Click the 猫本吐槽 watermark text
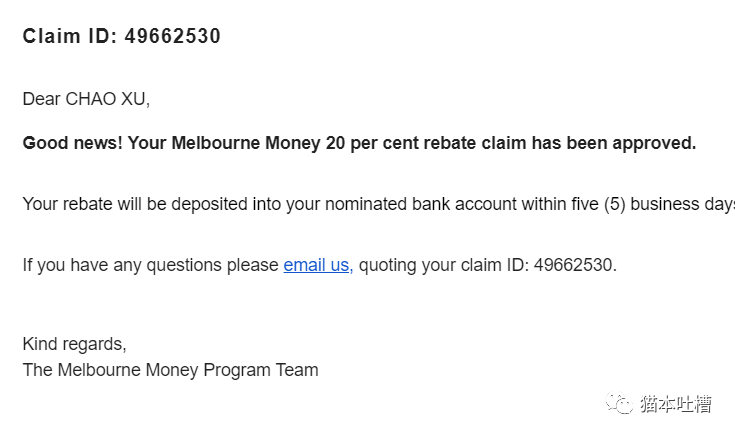 pyautogui.click(x=675, y=404)
